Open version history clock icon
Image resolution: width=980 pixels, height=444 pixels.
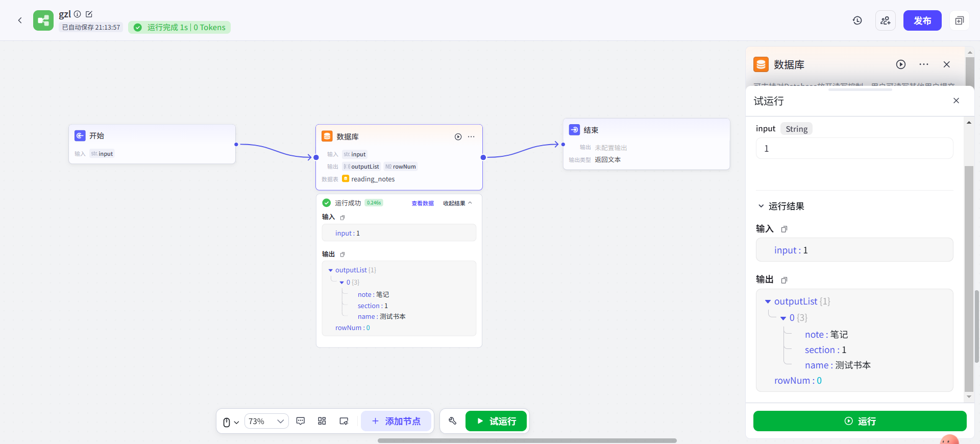857,20
